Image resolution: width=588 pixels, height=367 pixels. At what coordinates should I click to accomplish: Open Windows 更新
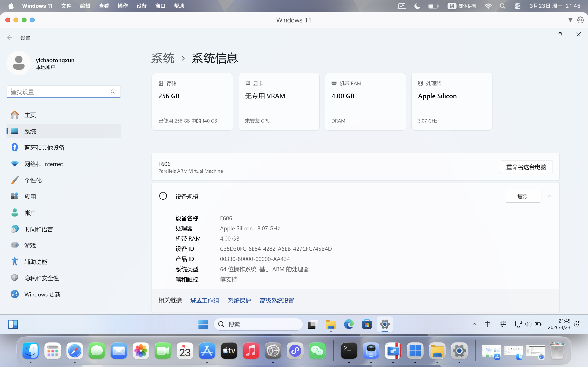pyautogui.click(x=42, y=294)
